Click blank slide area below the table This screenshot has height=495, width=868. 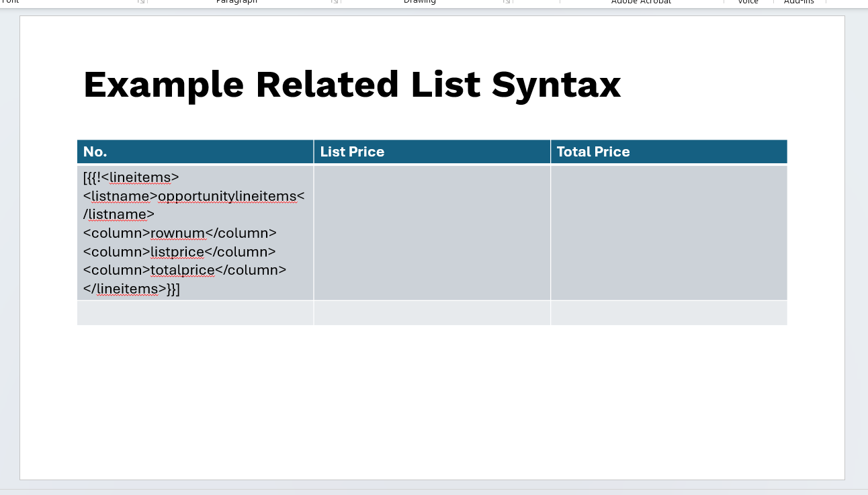431,403
